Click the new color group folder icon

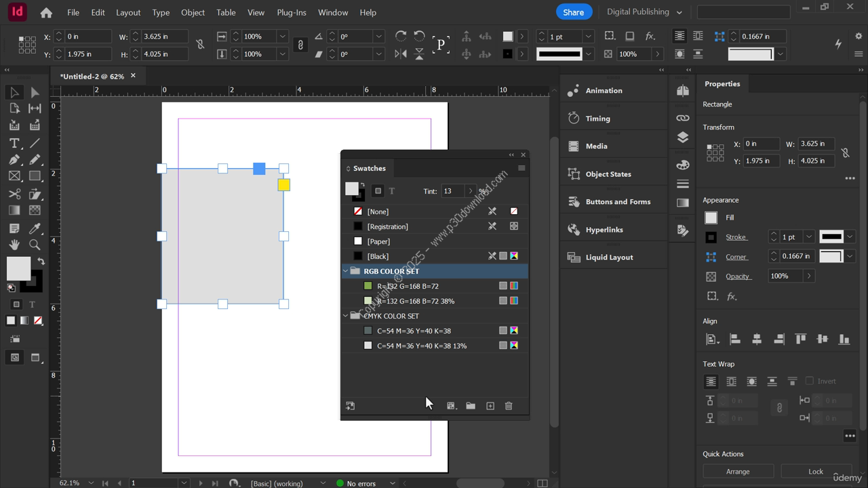click(x=471, y=406)
